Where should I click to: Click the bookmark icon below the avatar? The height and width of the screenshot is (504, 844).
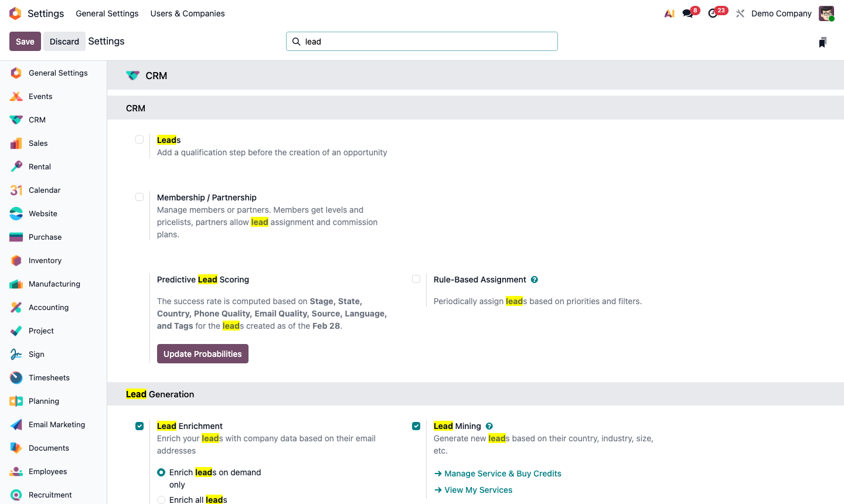(x=823, y=42)
